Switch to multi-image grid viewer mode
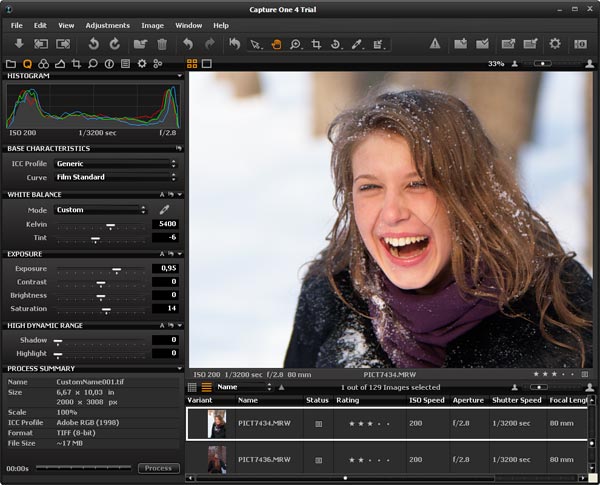This screenshot has width=600, height=485. tap(192, 64)
